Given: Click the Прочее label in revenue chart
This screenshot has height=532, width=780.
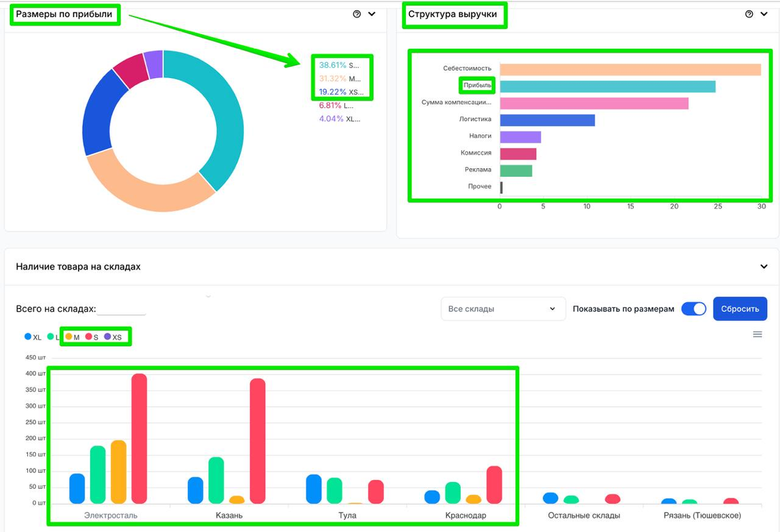Looking at the screenshot, I should (x=480, y=186).
